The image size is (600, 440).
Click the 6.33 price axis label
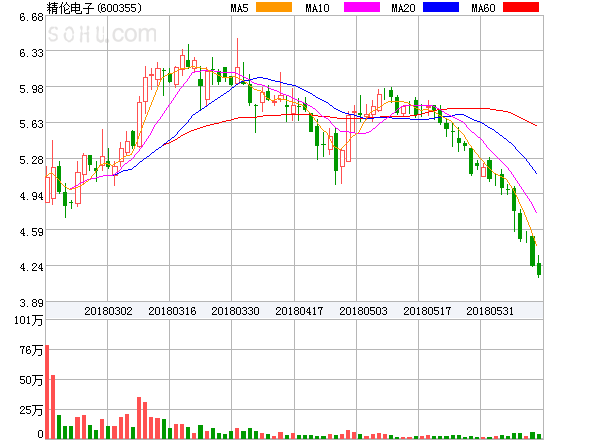[31, 53]
